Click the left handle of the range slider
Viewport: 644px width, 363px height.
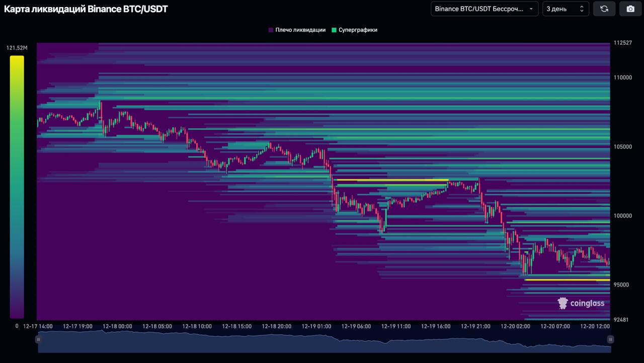pos(38,339)
